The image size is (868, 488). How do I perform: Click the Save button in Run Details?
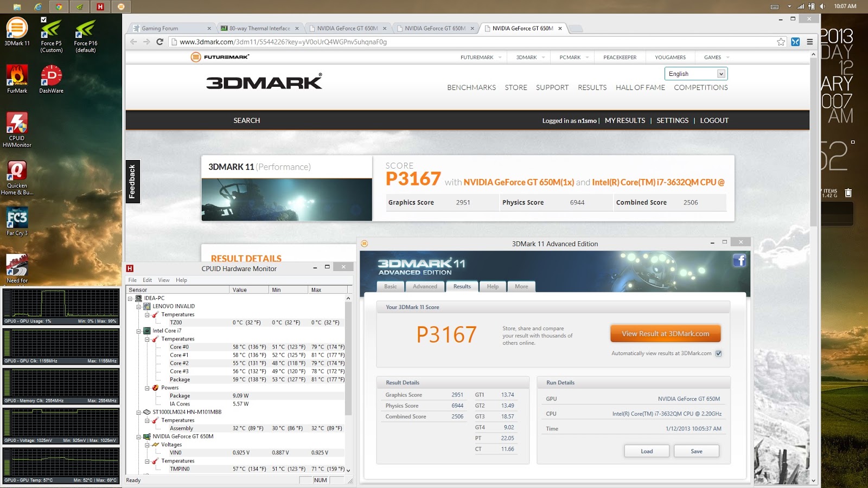[x=697, y=451]
